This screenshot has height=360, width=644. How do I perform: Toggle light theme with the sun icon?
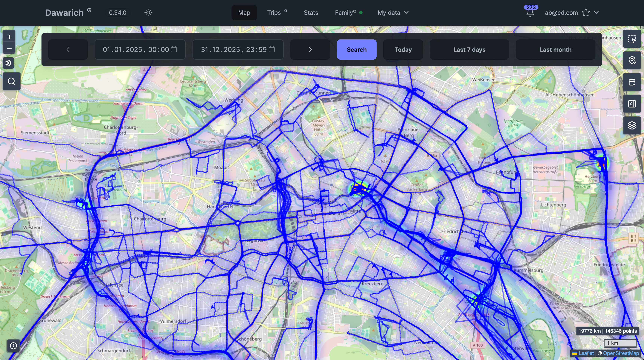(x=148, y=13)
